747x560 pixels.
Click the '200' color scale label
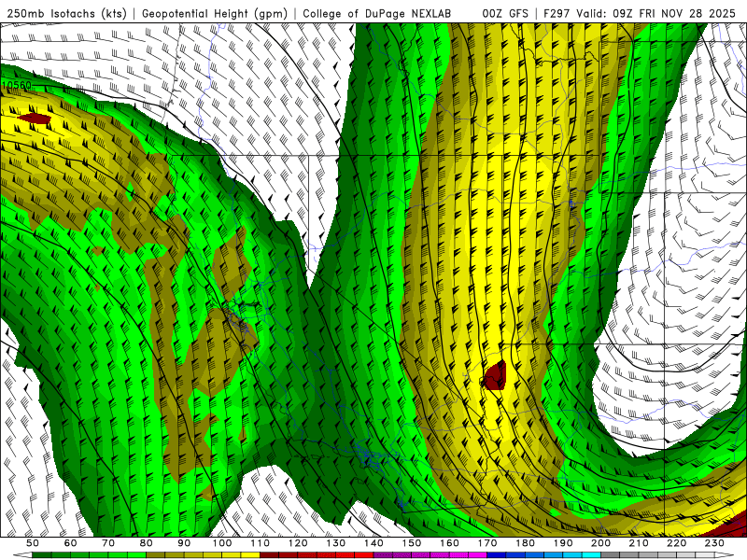click(600, 543)
